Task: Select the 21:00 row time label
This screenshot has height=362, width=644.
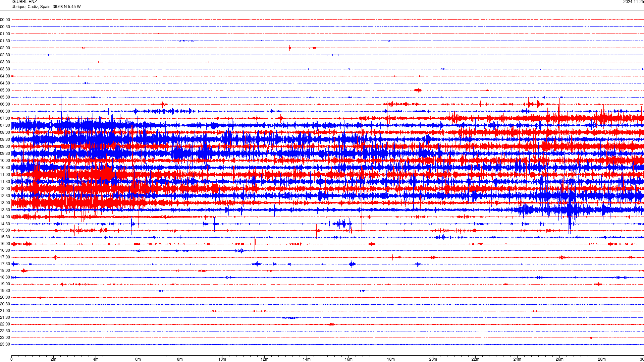Action: coord(5,311)
